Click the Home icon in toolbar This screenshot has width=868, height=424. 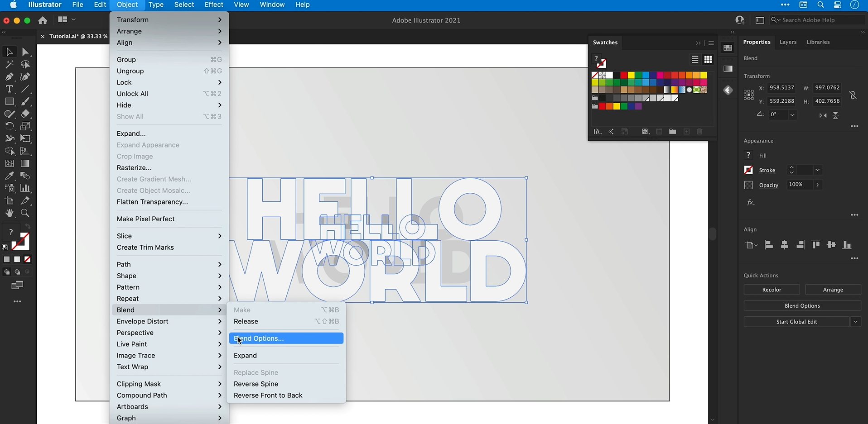tap(43, 20)
